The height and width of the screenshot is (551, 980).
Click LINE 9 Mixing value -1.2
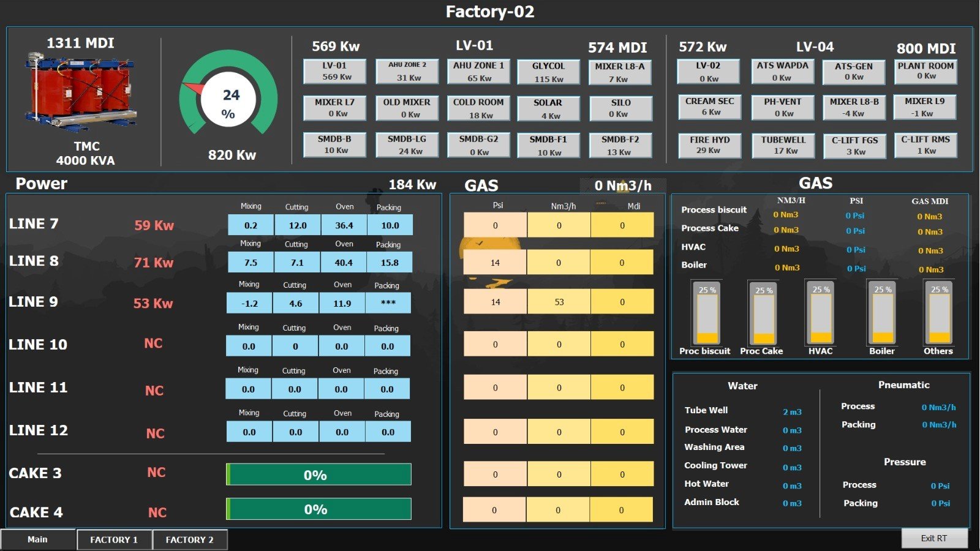click(250, 303)
